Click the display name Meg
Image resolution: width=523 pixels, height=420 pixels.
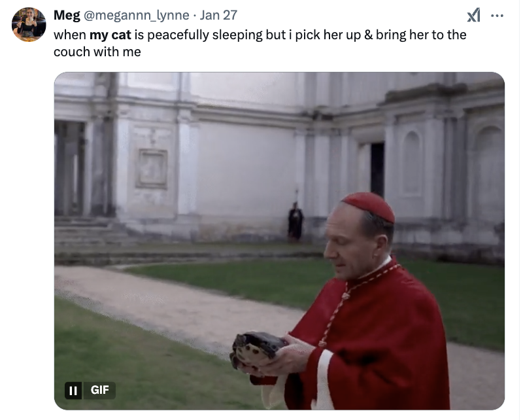point(67,15)
